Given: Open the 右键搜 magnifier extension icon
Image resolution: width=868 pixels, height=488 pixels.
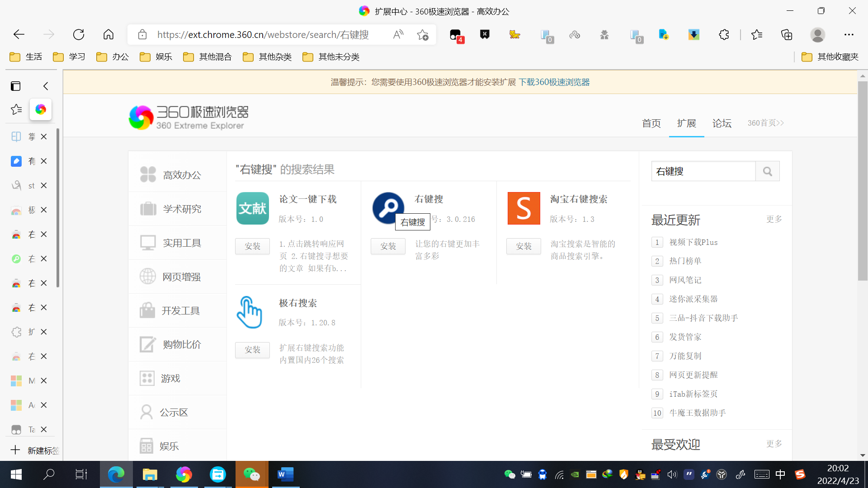Looking at the screenshot, I should tap(388, 208).
